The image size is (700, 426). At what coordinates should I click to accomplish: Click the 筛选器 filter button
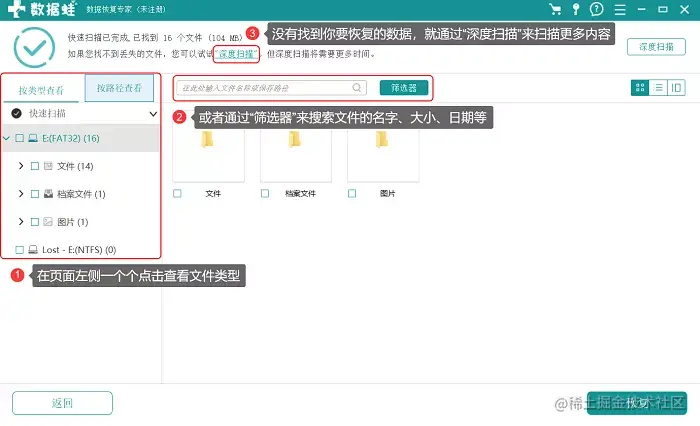[404, 88]
